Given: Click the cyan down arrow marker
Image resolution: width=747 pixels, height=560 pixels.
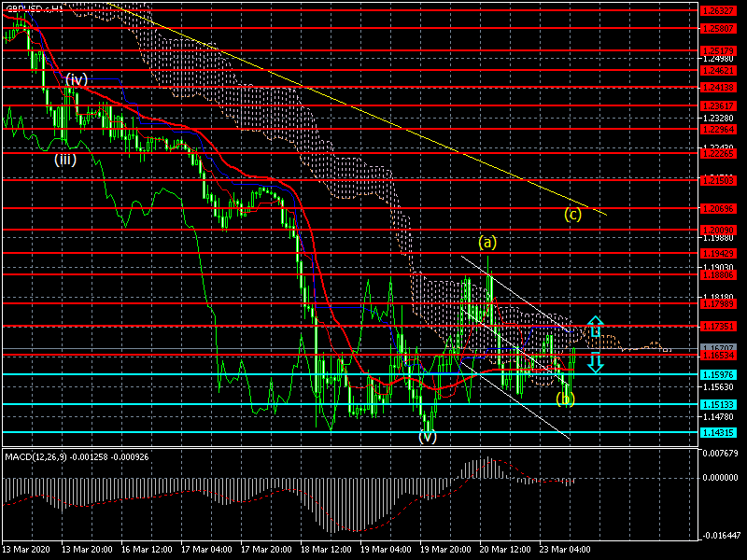Looking at the screenshot, I should 595,362.
